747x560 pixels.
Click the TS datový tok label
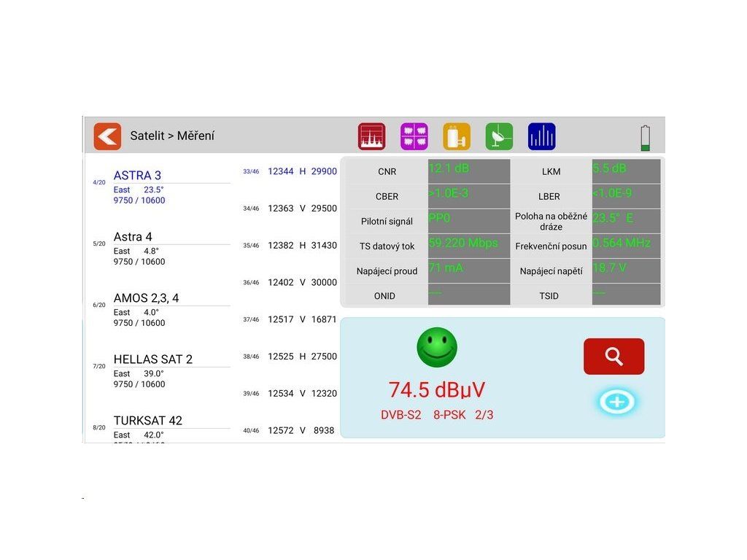[387, 246]
